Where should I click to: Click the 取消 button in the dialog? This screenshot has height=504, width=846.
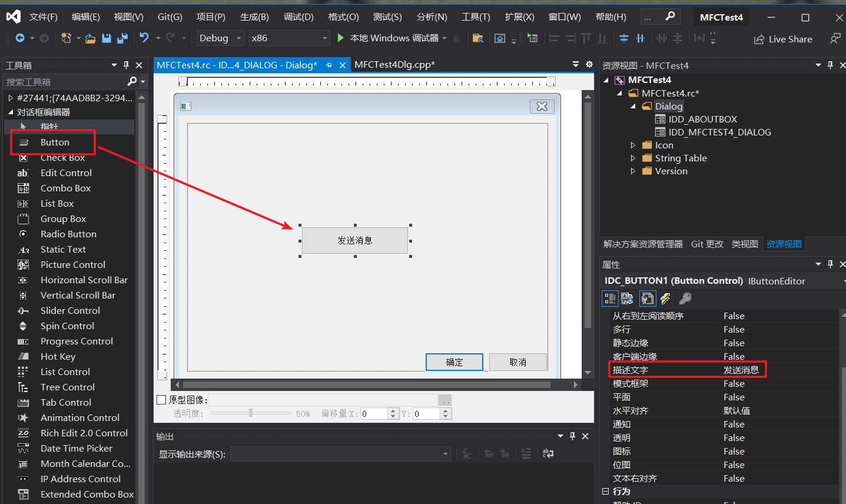[x=518, y=362]
